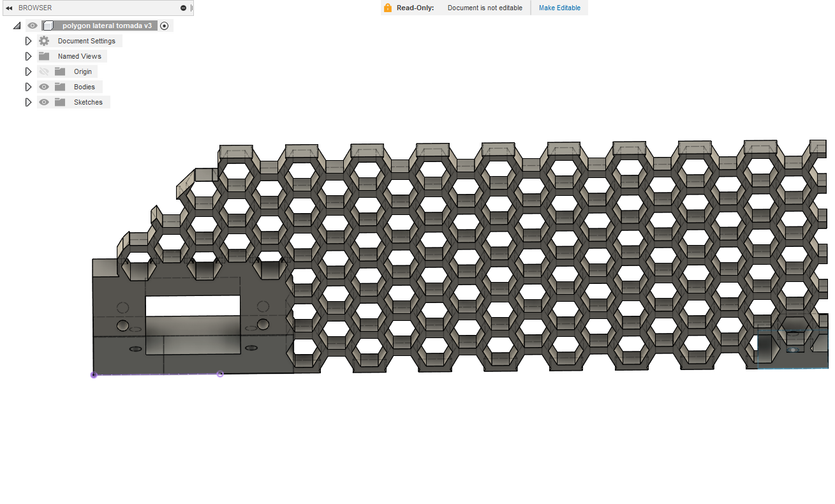Expand the Named Views folder
Image resolution: width=835 pixels, height=504 pixels.
click(x=28, y=56)
